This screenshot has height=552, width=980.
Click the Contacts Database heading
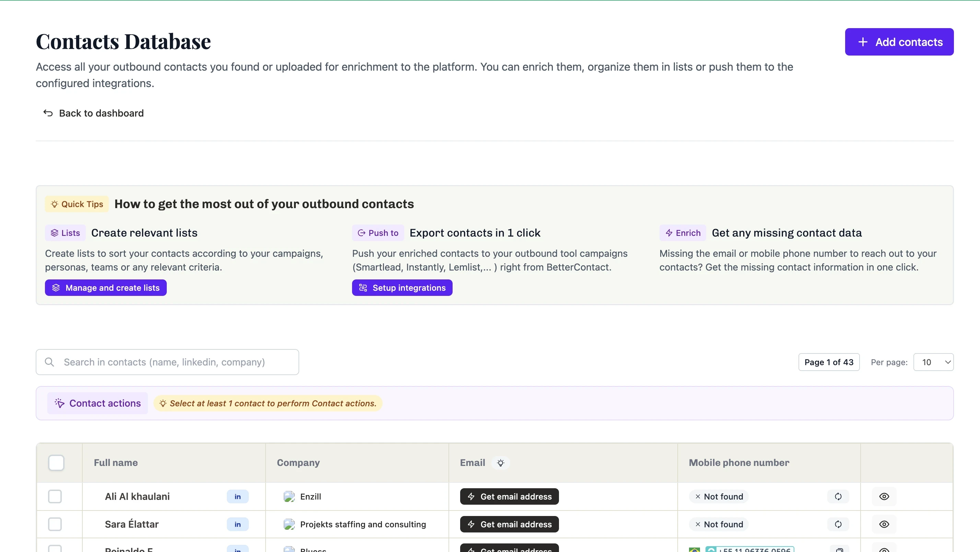coord(123,41)
